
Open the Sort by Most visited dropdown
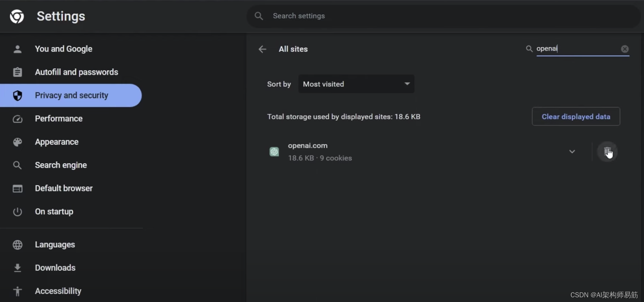(356, 84)
